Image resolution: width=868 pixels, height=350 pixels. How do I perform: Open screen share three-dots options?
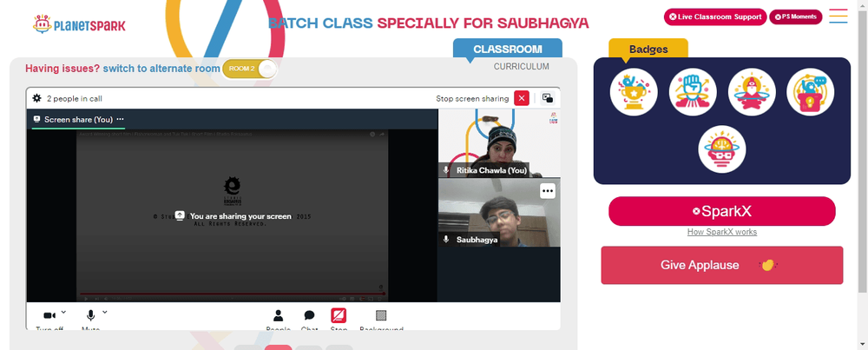tap(120, 119)
